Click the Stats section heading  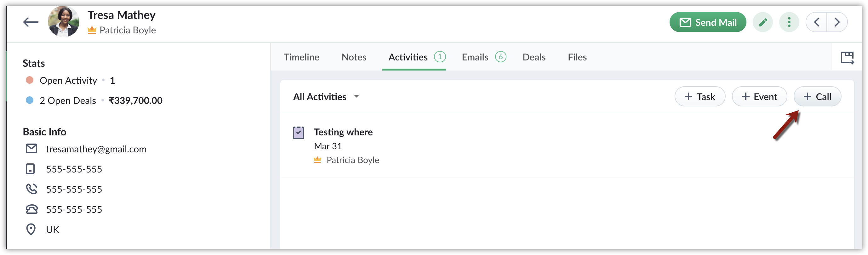[33, 63]
